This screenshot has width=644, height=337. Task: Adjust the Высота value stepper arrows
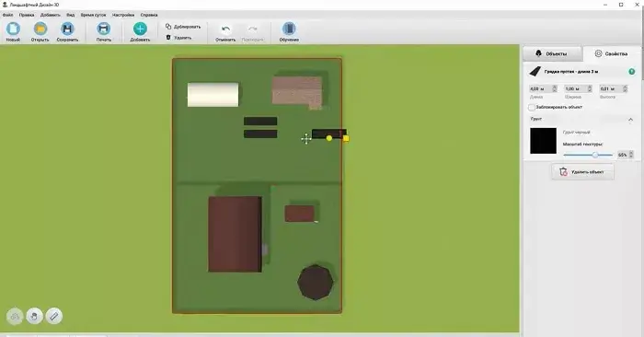pyautogui.click(x=625, y=88)
